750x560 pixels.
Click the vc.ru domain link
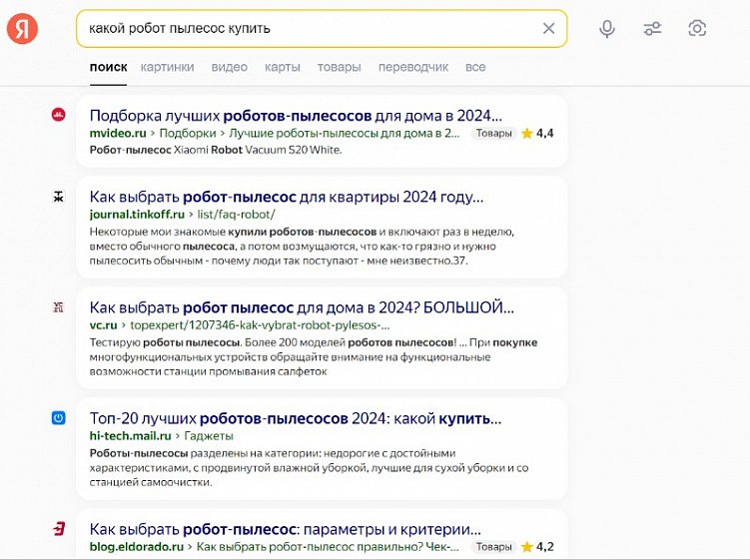point(103,325)
